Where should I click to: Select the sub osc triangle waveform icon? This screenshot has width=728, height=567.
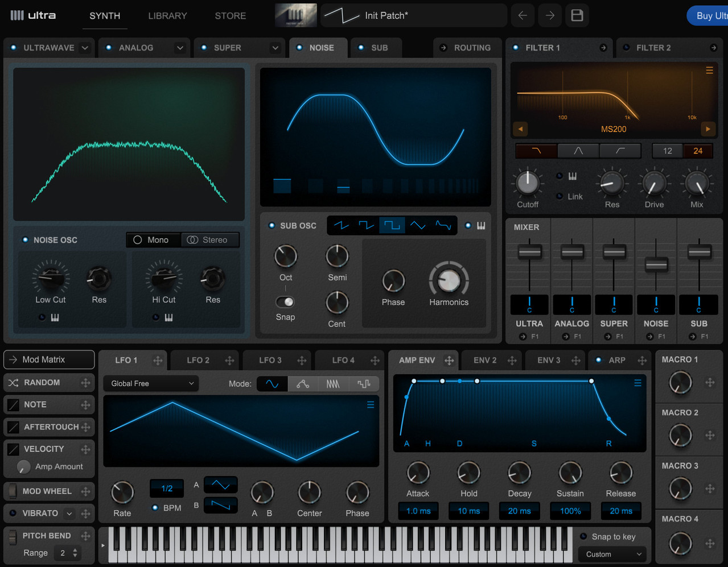click(x=418, y=226)
